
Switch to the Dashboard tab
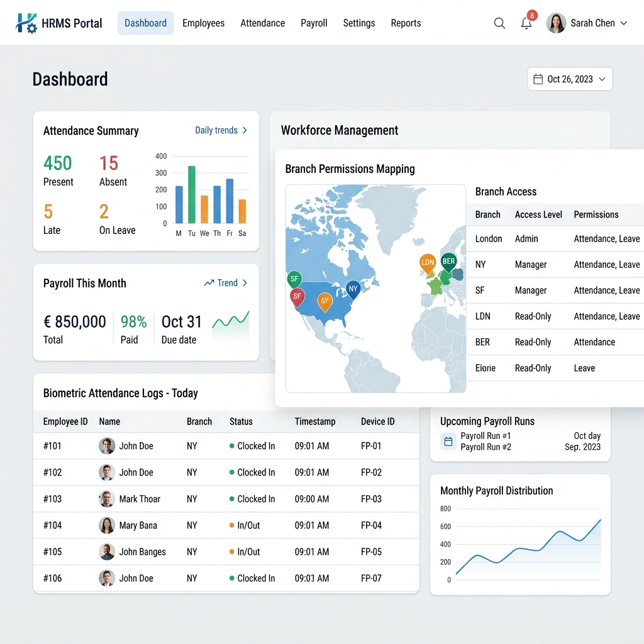click(x=145, y=23)
